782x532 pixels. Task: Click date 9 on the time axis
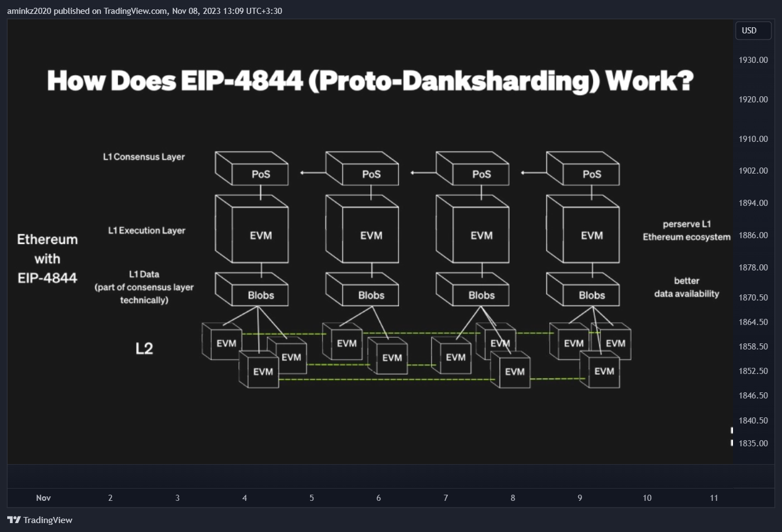580,498
